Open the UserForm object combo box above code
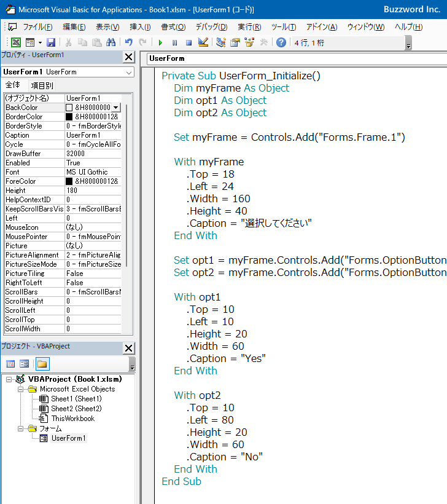 point(297,58)
